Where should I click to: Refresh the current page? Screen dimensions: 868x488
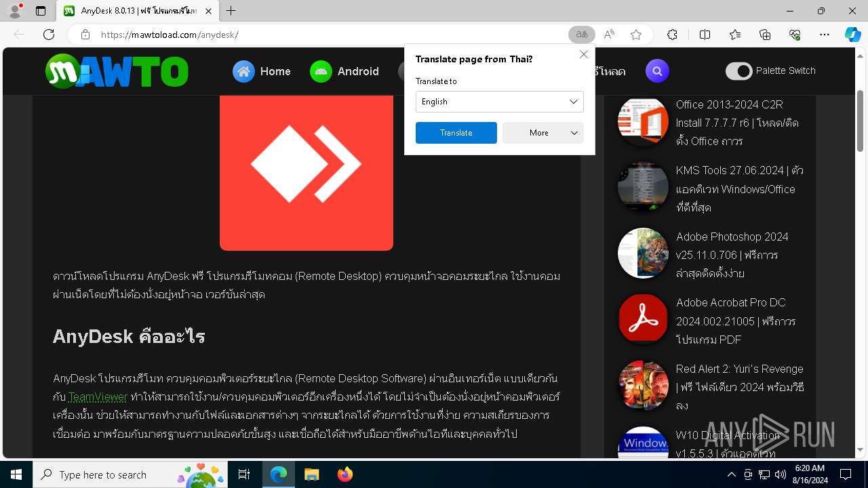coord(49,35)
